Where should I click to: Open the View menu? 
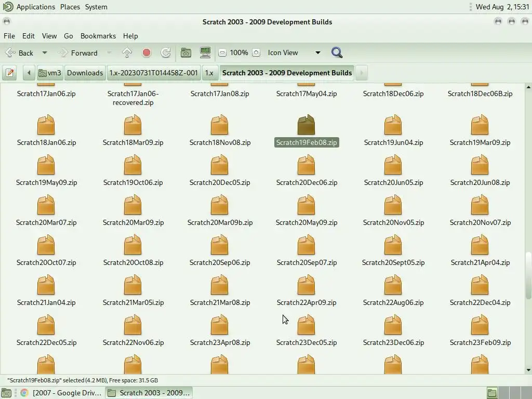click(x=49, y=36)
